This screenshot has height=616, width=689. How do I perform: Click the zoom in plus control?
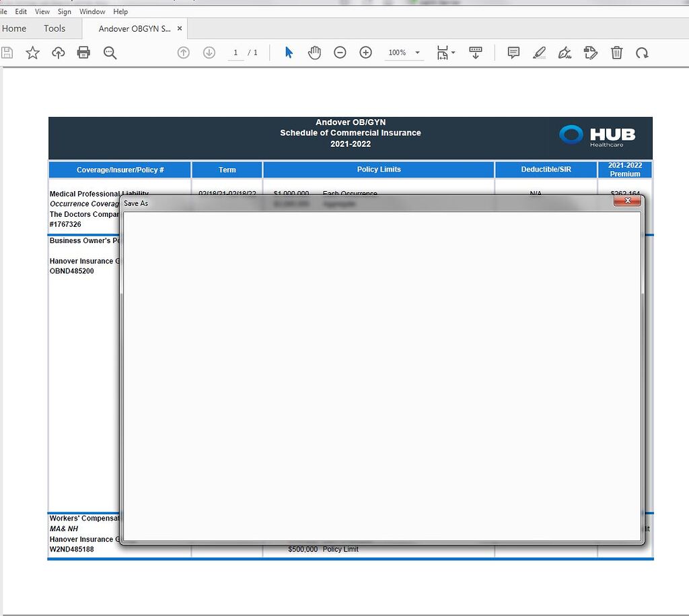pyautogui.click(x=365, y=53)
